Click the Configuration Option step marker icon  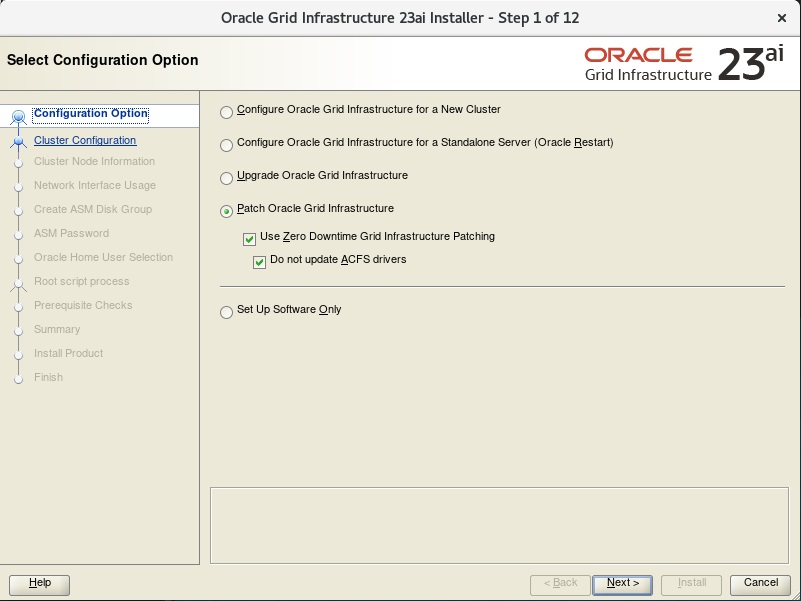point(18,117)
